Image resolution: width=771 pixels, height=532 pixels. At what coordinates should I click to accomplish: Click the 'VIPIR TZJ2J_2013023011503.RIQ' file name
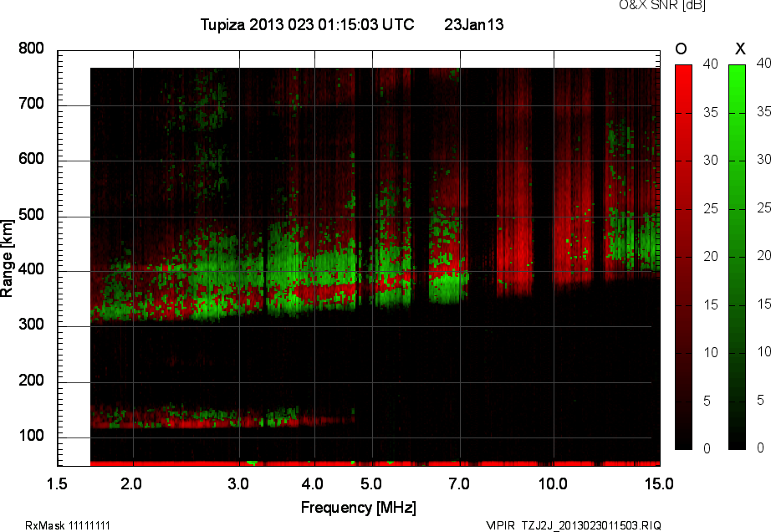[x=574, y=525]
